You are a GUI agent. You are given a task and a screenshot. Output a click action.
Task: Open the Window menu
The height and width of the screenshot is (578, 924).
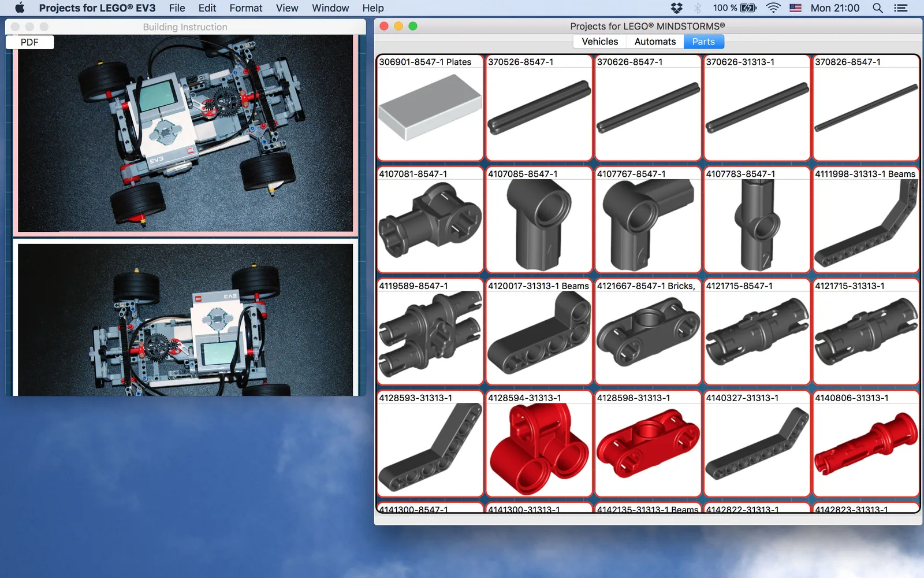pyautogui.click(x=330, y=8)
